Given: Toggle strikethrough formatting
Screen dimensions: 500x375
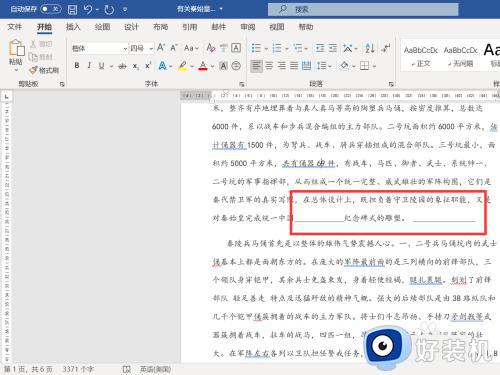Looking at the screenshot, I should tap(122, 66).
